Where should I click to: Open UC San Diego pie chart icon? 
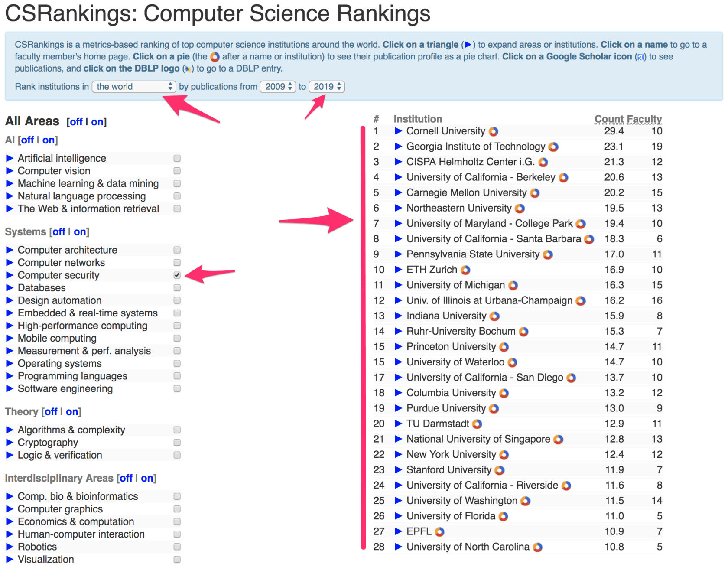[x=571, y=378]
